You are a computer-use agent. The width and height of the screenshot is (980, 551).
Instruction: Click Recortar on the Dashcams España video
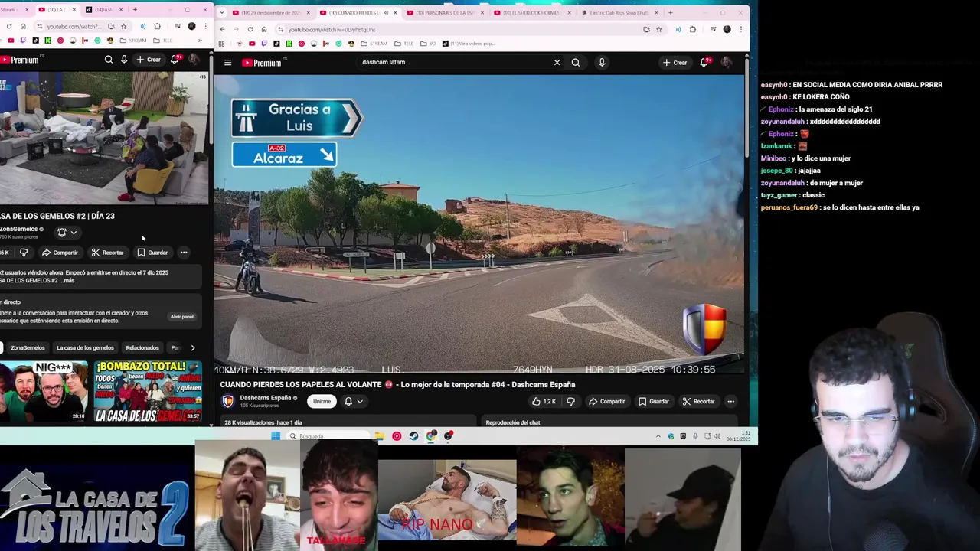pos(698,401)
